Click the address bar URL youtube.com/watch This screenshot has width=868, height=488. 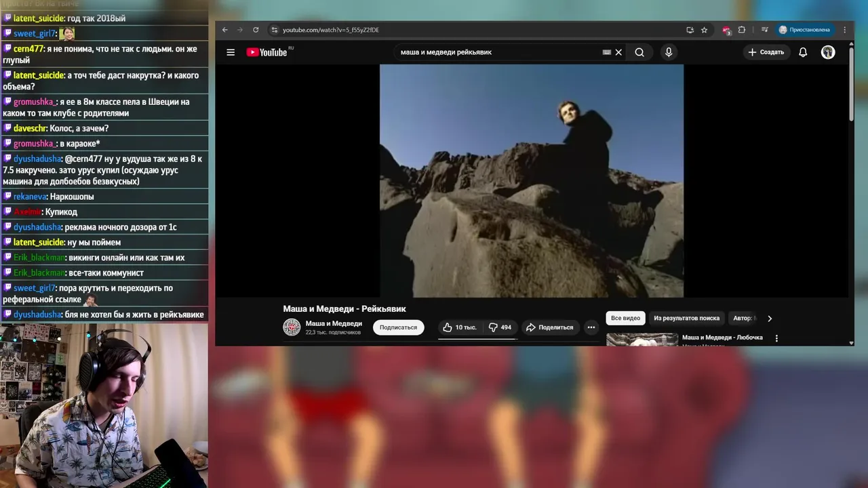tap(330, 30)
